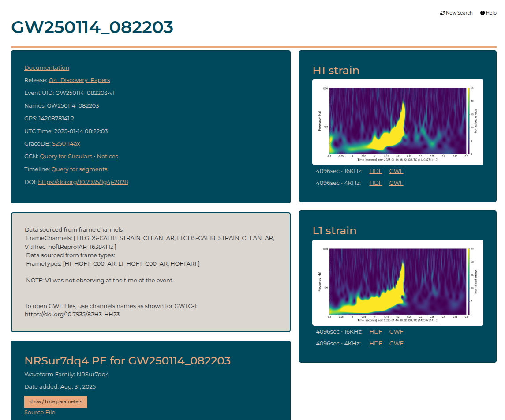Download L1 4KHz GWF file

pyautogui.click(x=396, y=344)
